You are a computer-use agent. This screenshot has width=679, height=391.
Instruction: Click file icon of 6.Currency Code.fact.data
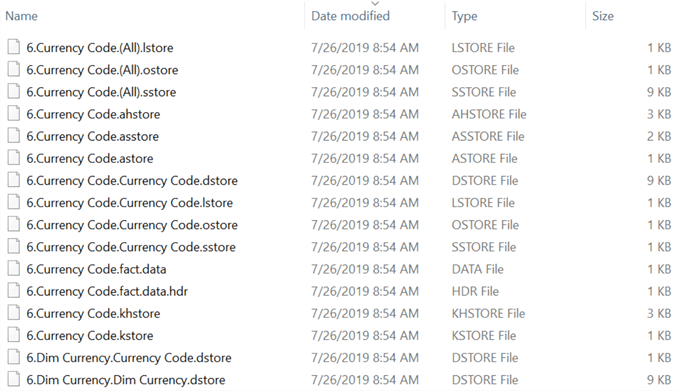pyautogui.click(x=13, y=268)
